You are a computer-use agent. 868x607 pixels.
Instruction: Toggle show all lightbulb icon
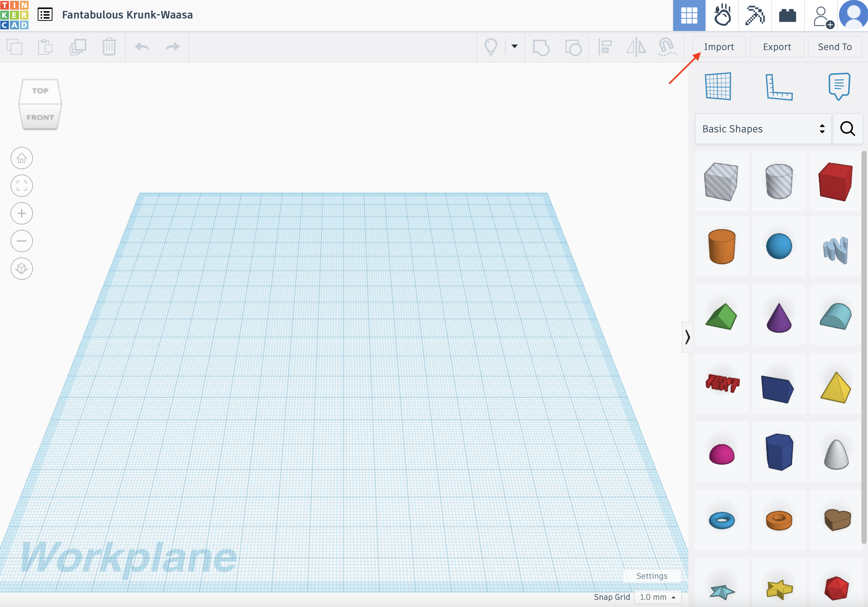point(491,47)
